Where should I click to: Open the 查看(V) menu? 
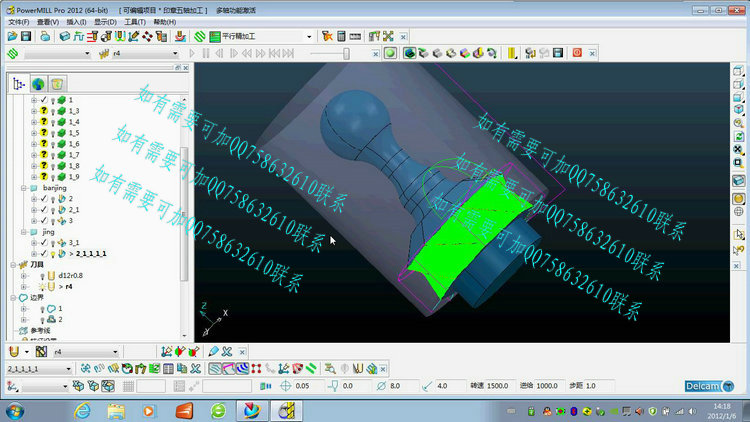click(48, 22)
